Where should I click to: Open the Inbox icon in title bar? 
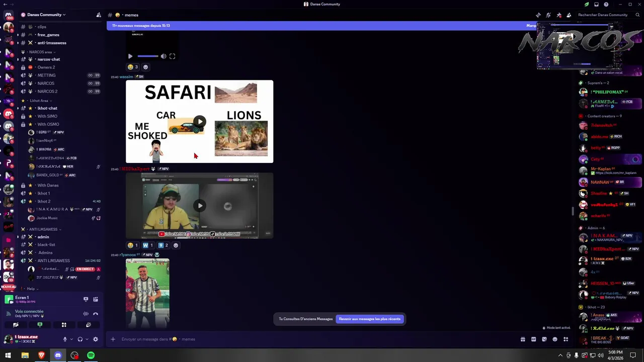pos(596,4)
